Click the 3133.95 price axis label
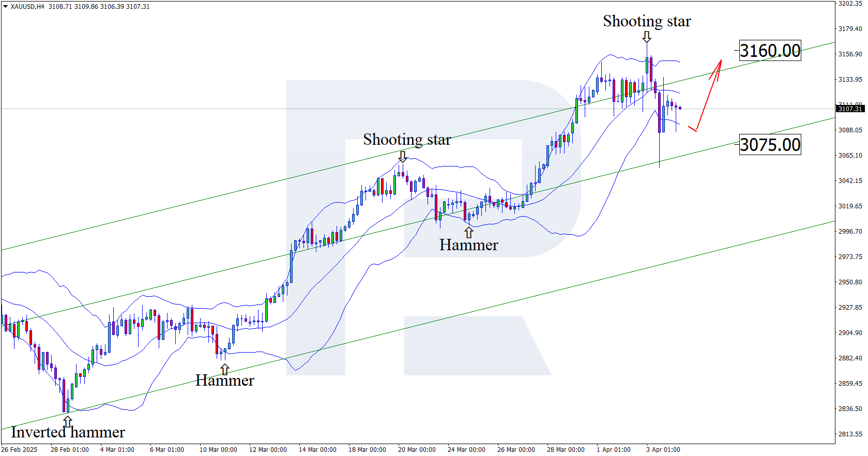868x456 pixels. point(850,80)
